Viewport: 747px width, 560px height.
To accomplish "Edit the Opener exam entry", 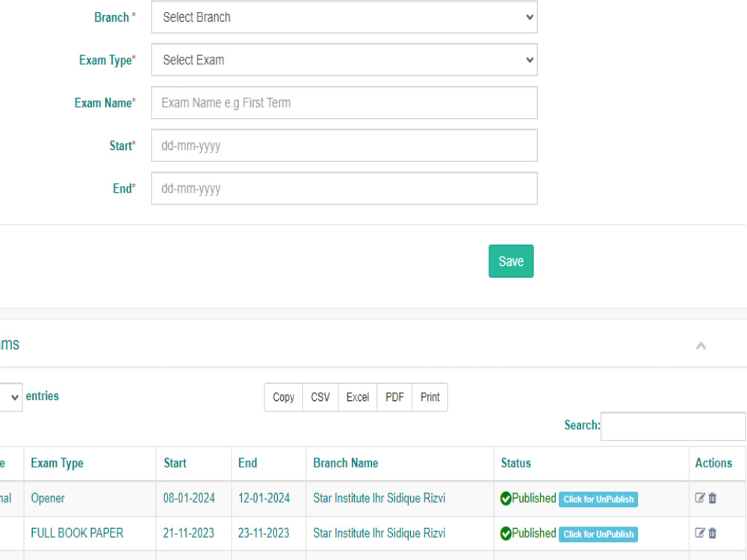I will coord(700,498).
